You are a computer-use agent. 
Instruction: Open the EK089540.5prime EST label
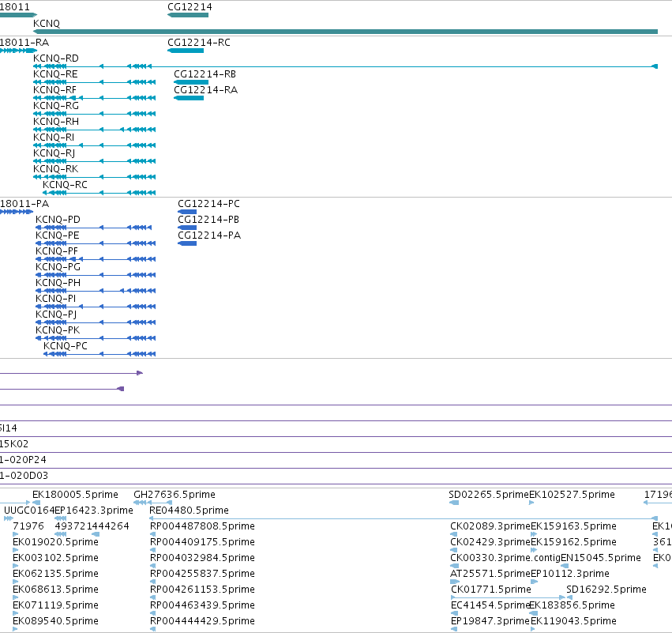point(56,621)
